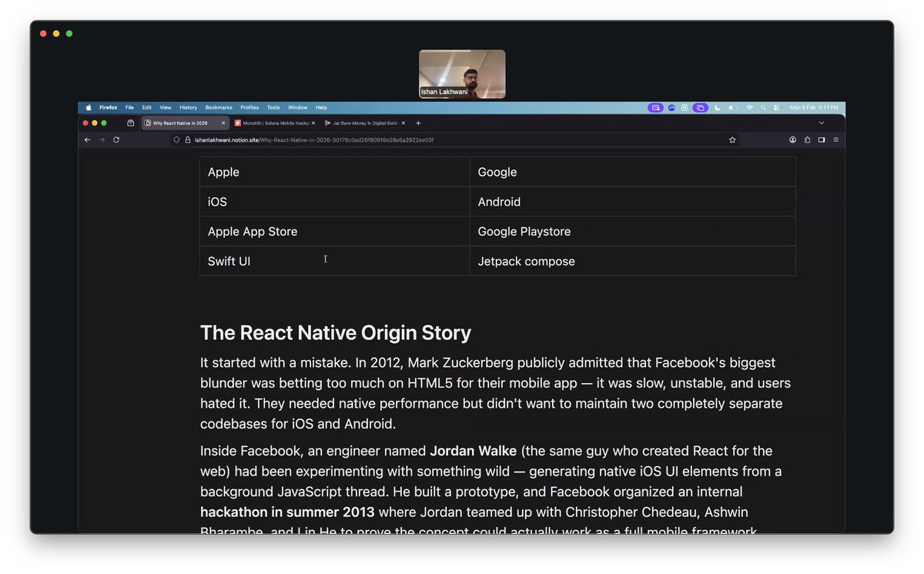Click the Apple App Store table cell
Viewport: 924px width, 574px height.
tap(335, 231)
